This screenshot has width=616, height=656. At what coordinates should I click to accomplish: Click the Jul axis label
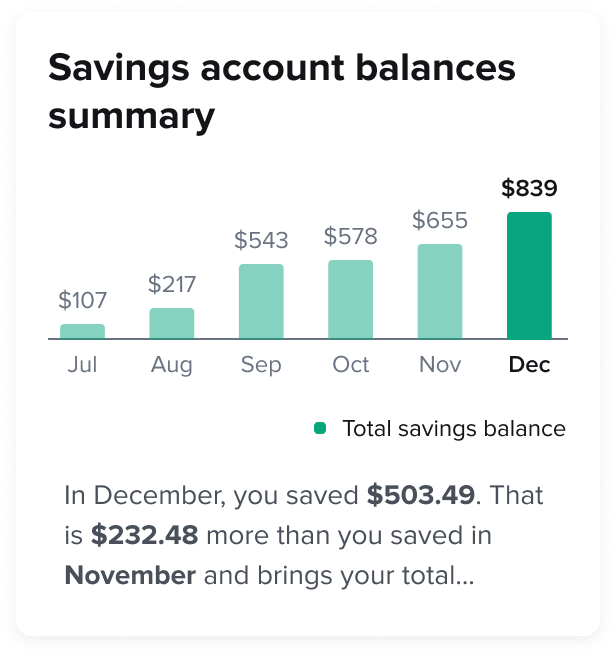tap(82, 365)
